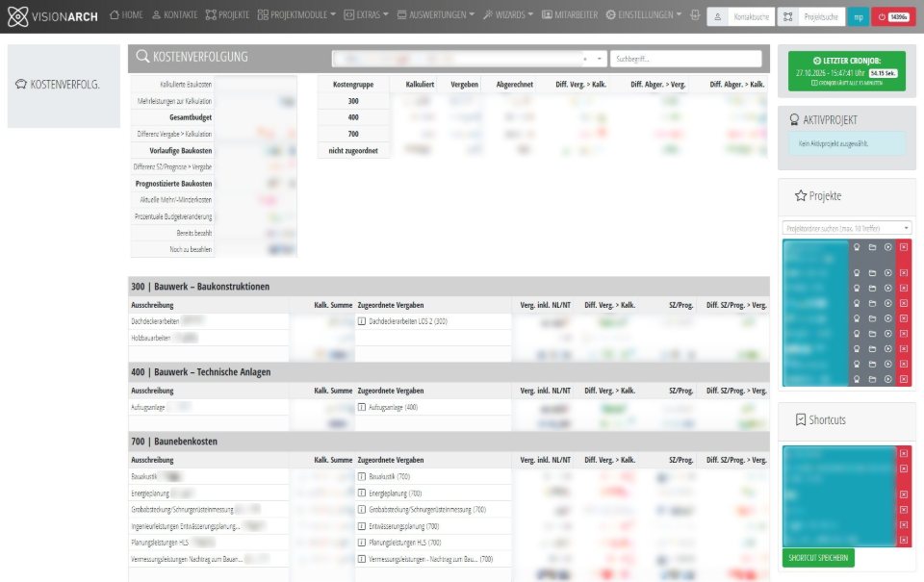The width and height of the screenshot is (924, 582).
Task: Click the navbar icon after EINSTELLUNGEN
Action: point(695,14)
